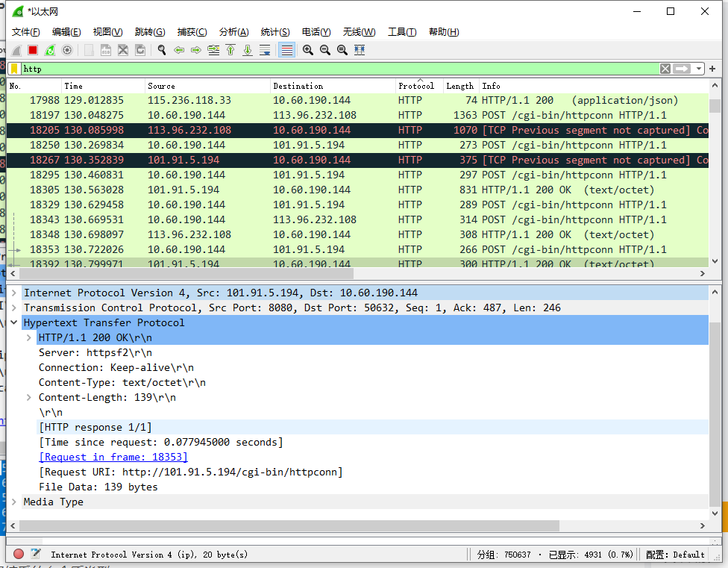The image size is (728, 568).
Task: Zoom out the main window text
Action: point(325,50)
